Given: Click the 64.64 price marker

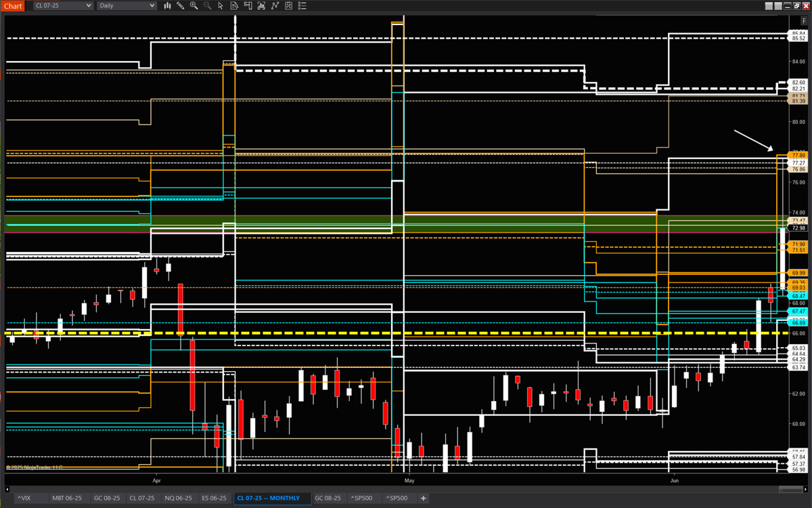Looking at the screenshot, I should point(798,354).
